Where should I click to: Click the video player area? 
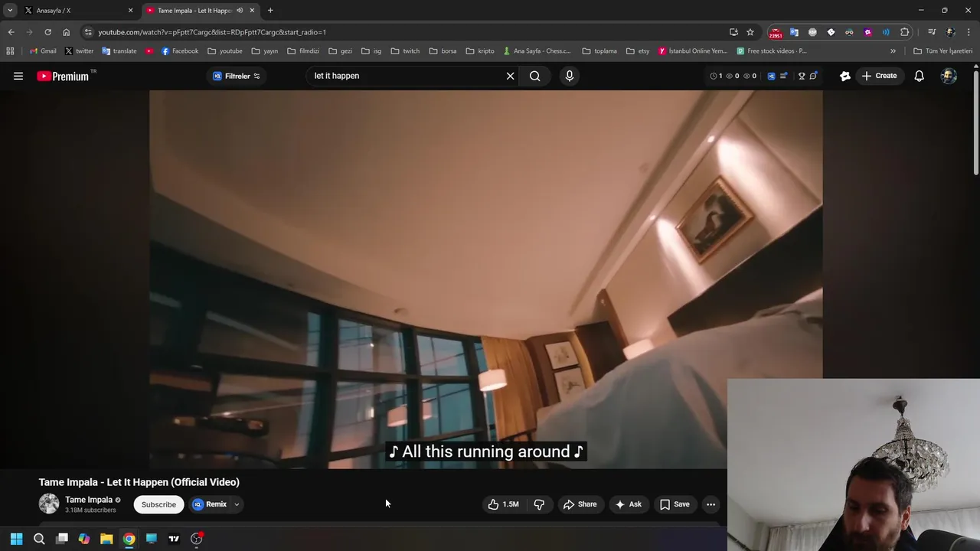tap(486, 279)
